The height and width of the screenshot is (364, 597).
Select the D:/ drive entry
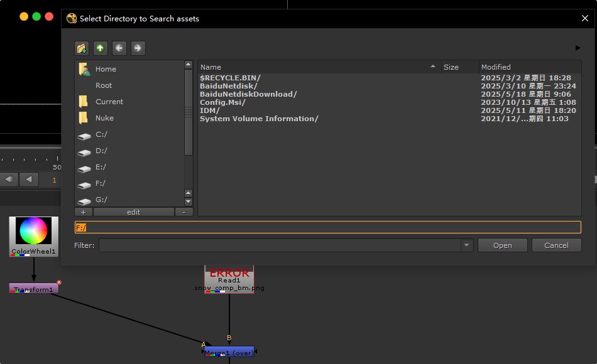[101, 151]
